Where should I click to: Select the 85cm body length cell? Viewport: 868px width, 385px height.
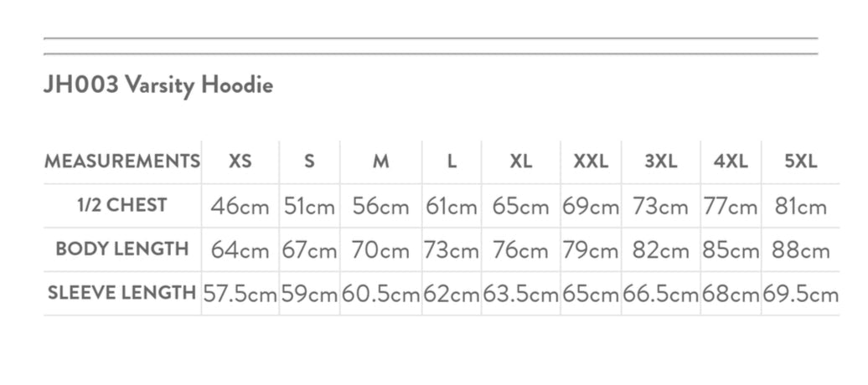(x=731, y=250)
